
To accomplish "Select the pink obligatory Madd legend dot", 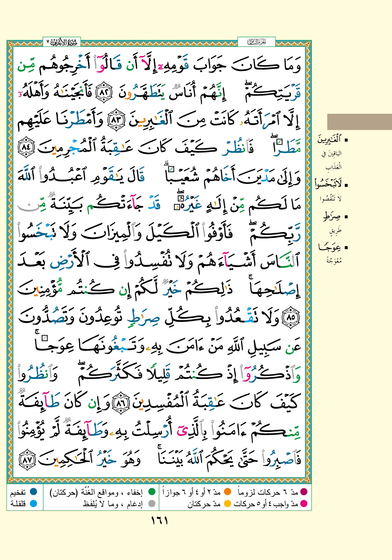I will point(304,503).
